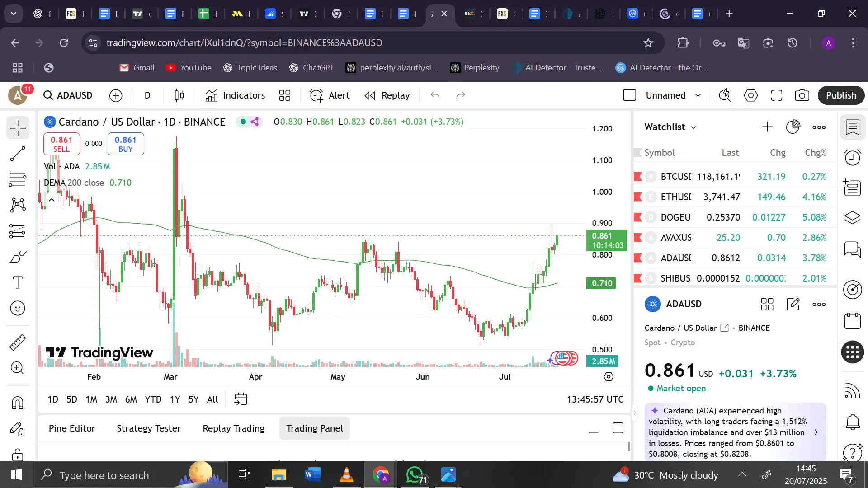Viewport: 868px width, 488px height.
Task: Undo the last chart action
Action: [x=435, y=95]
